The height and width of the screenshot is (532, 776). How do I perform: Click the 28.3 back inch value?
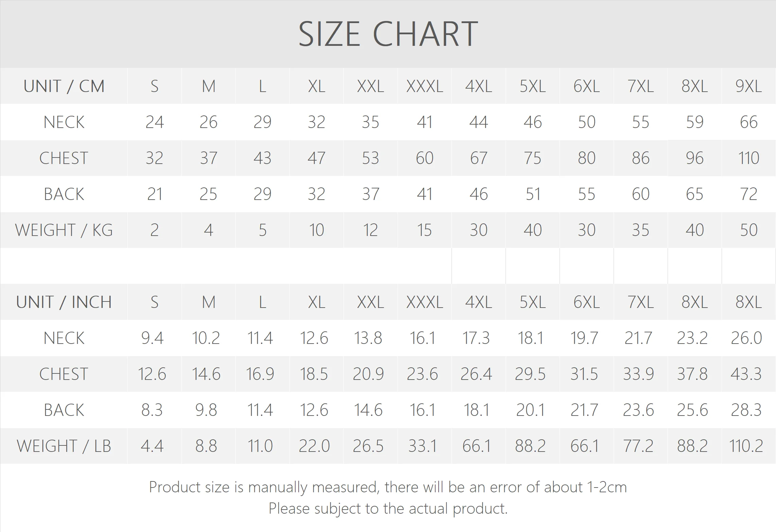[746, 410]
